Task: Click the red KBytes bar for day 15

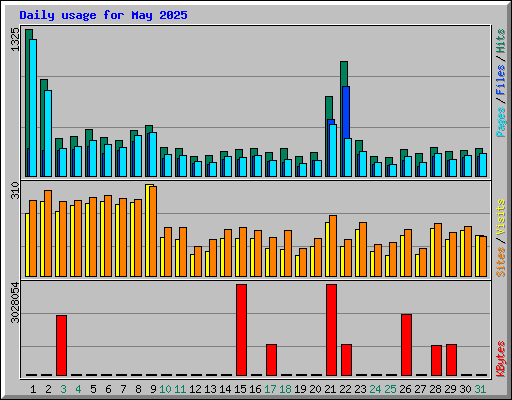Action: (242, 330)
